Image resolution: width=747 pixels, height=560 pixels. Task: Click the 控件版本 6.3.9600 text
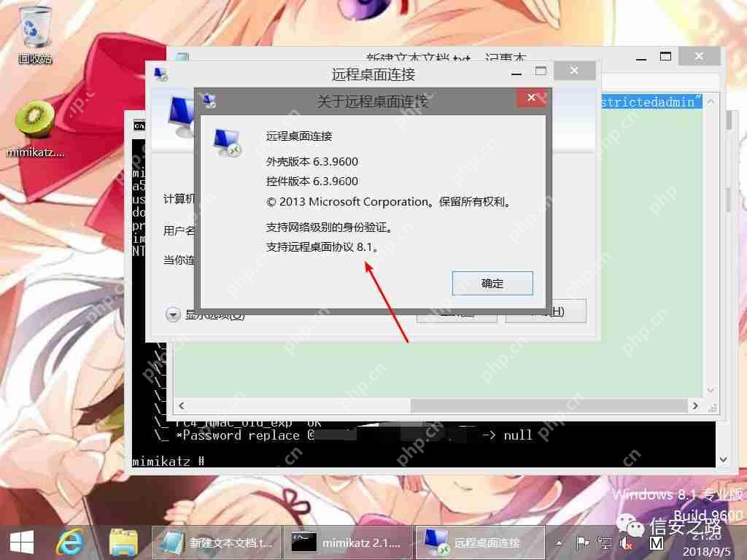pyautogui.click(x=312, y=181)
